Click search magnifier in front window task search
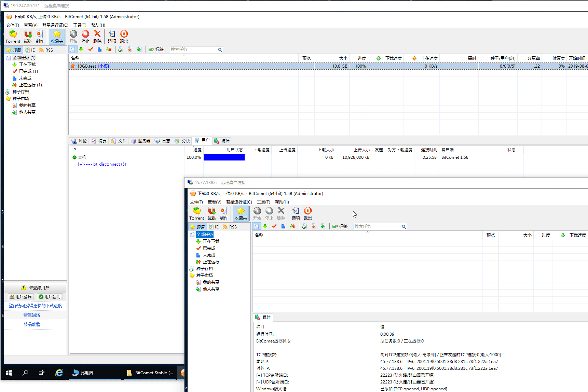The image size is (588, 392). click(x=404, y=227)
